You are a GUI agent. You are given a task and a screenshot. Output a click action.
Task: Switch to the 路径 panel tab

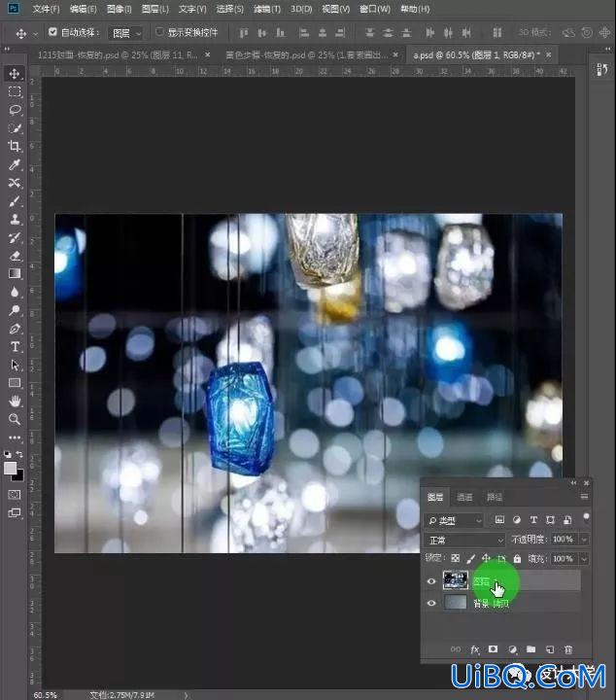pos(495,497)
